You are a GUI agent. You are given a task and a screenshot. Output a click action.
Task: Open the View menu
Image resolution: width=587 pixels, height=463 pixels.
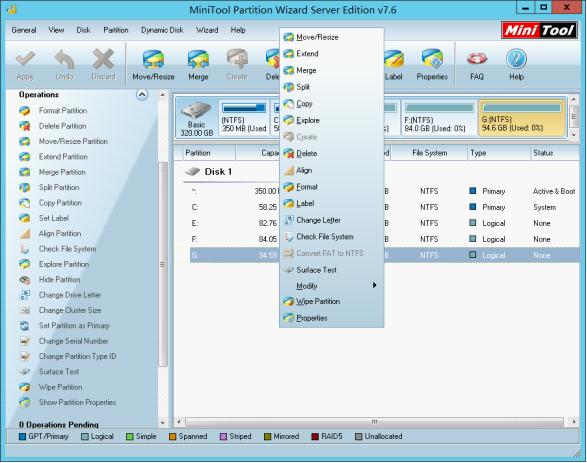(x=56, y=30)
